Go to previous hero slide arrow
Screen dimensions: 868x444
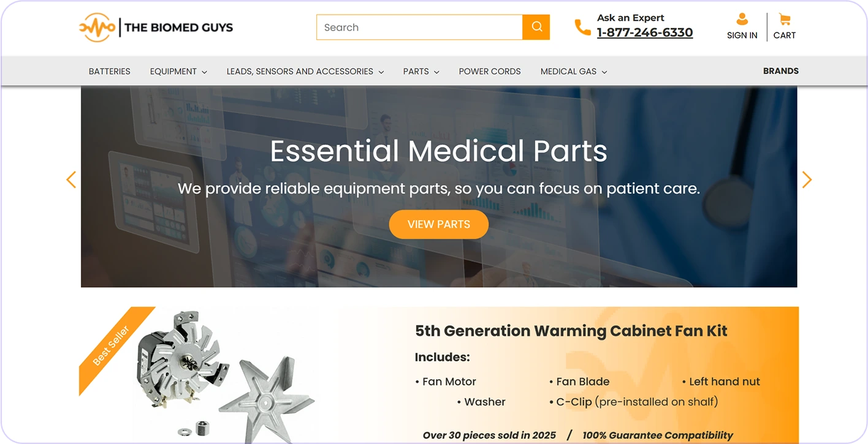click(x=71, y=179)
